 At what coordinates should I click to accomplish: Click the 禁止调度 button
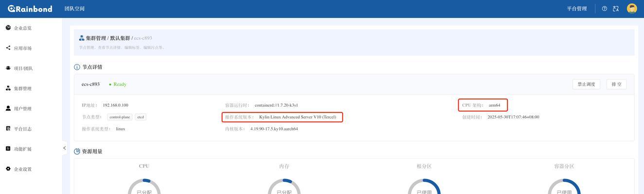586,84
